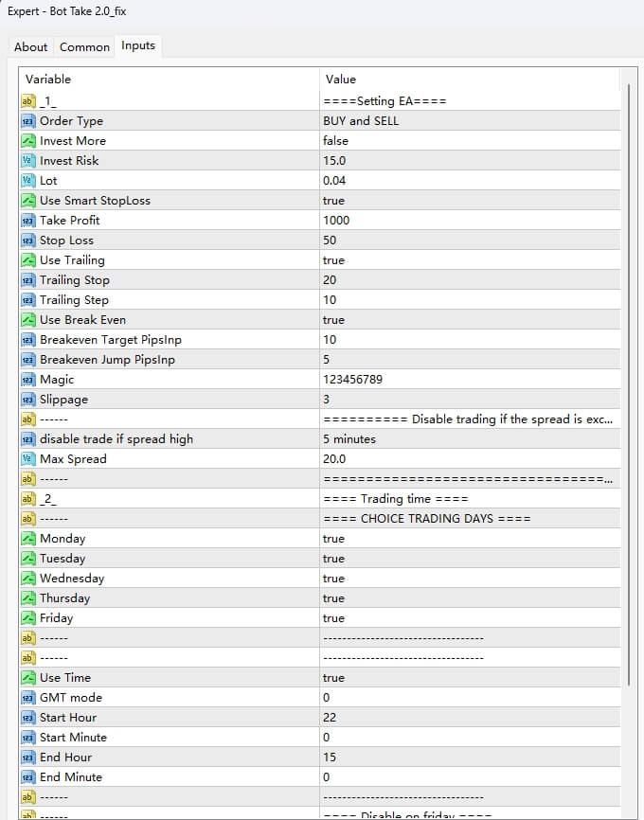The image size is (644, 820).
Task: Click the icon next to Magic variable
Action: point(27,380)
